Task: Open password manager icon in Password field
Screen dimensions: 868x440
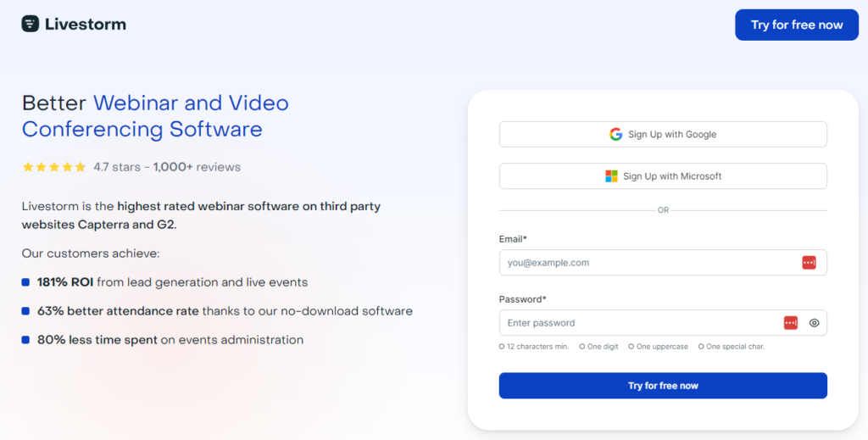Action: (791, 323)
